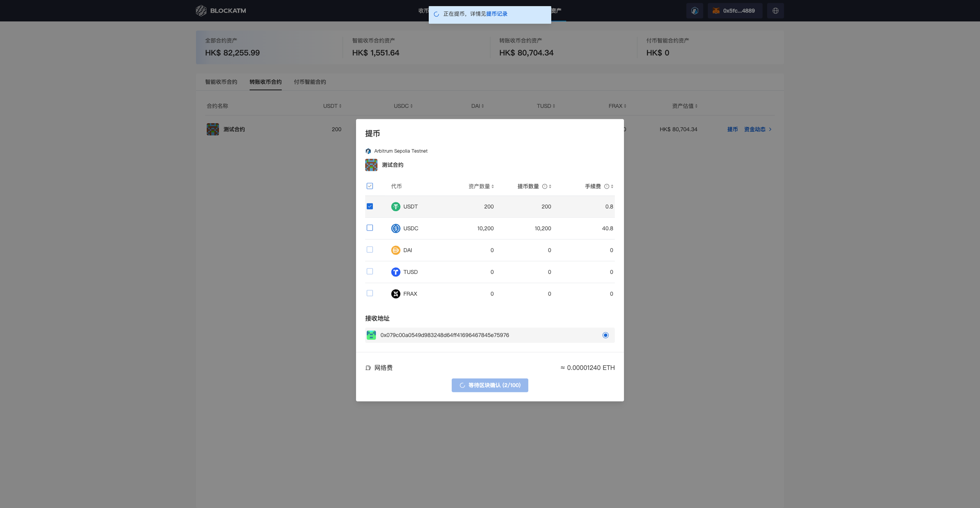Sort by 资产数量 column arrows
The height and width of the screenshot is (508, 980).
(x=493, y=186)
